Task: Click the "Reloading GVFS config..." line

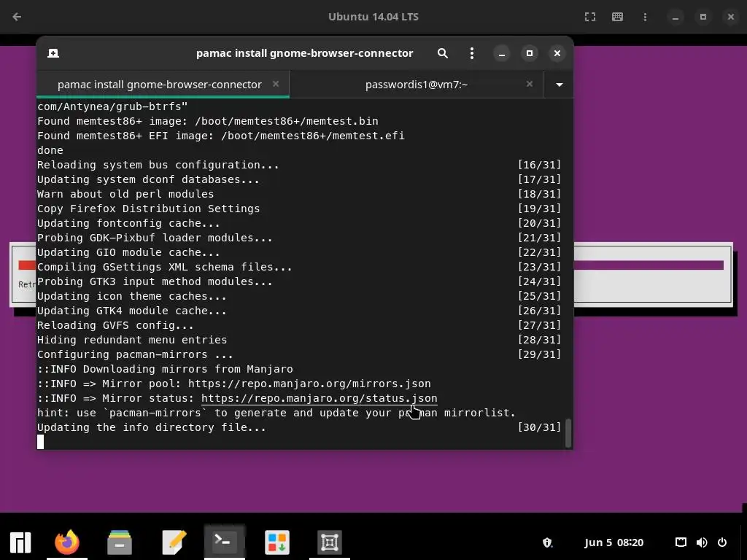Action: pyautogui.click(x=115, y=325)
